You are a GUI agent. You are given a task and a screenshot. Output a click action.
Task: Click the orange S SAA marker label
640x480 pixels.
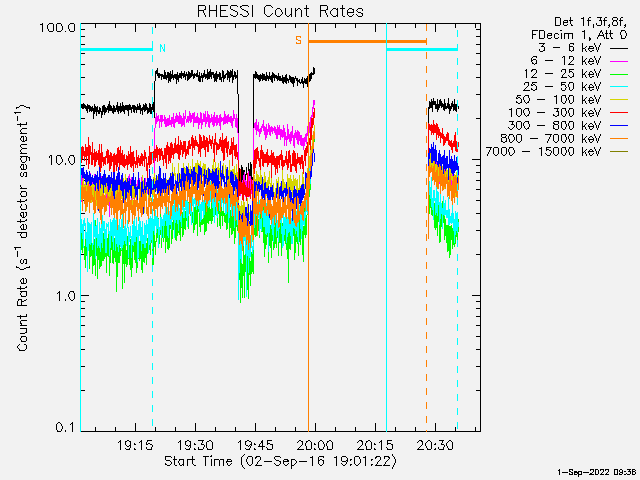[298, 40]
